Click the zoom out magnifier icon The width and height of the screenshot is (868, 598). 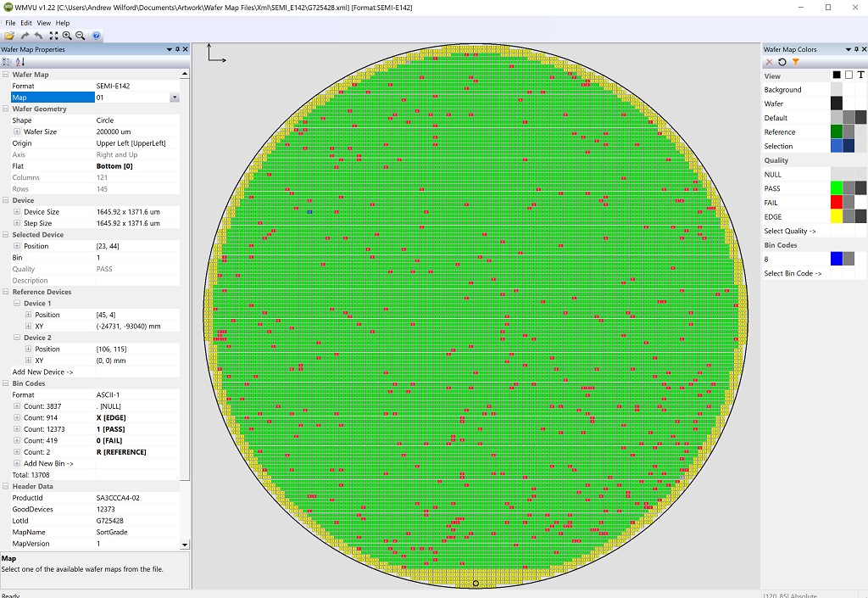(x=81, y=36)
